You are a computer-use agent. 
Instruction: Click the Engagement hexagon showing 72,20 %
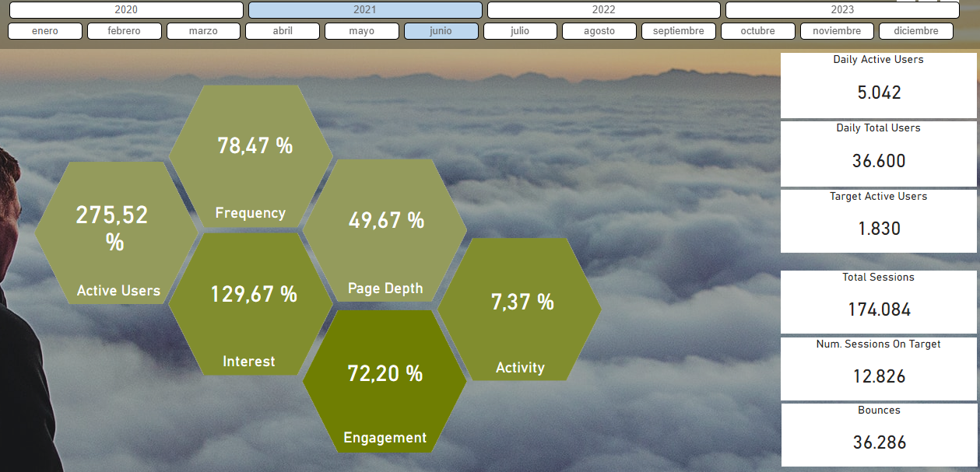pyautogui.click(x=385, y=381)
